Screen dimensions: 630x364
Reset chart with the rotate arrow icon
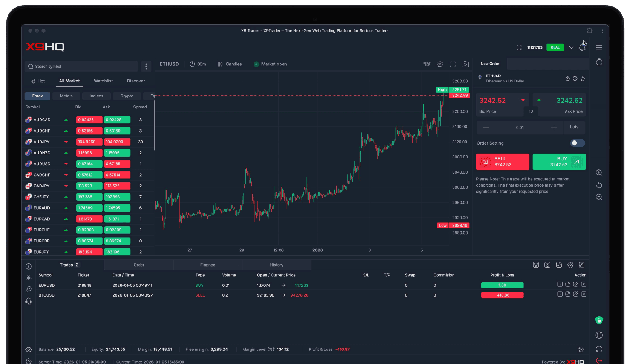point(599,185)
